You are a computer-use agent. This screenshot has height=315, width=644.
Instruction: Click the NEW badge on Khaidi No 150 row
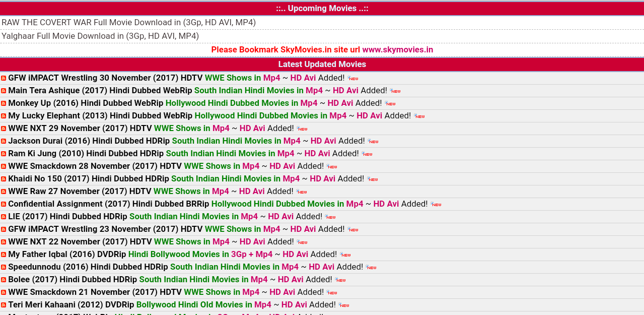coord(373,179)
